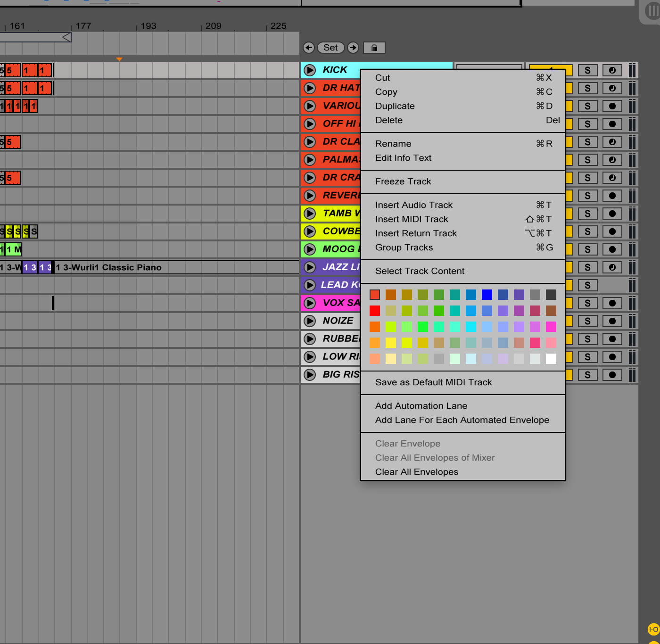Expand automation lanes via Add Automation Lane

click(x=421, y=405)
